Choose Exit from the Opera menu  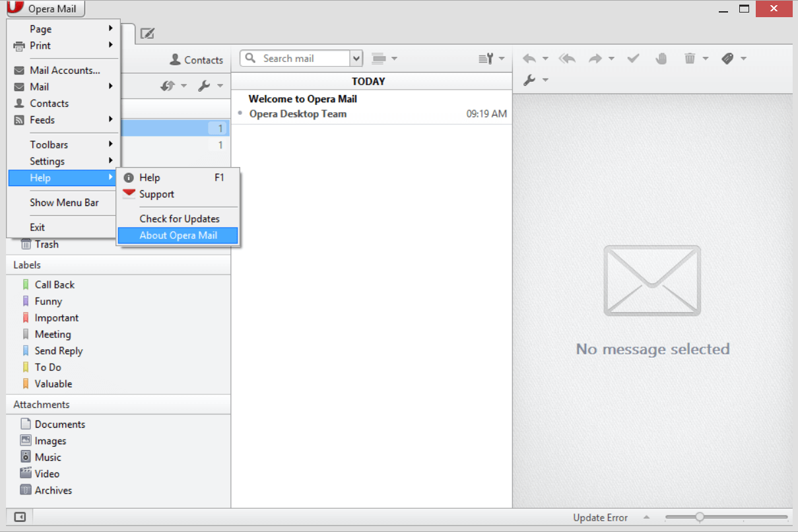tap(63, 227)
